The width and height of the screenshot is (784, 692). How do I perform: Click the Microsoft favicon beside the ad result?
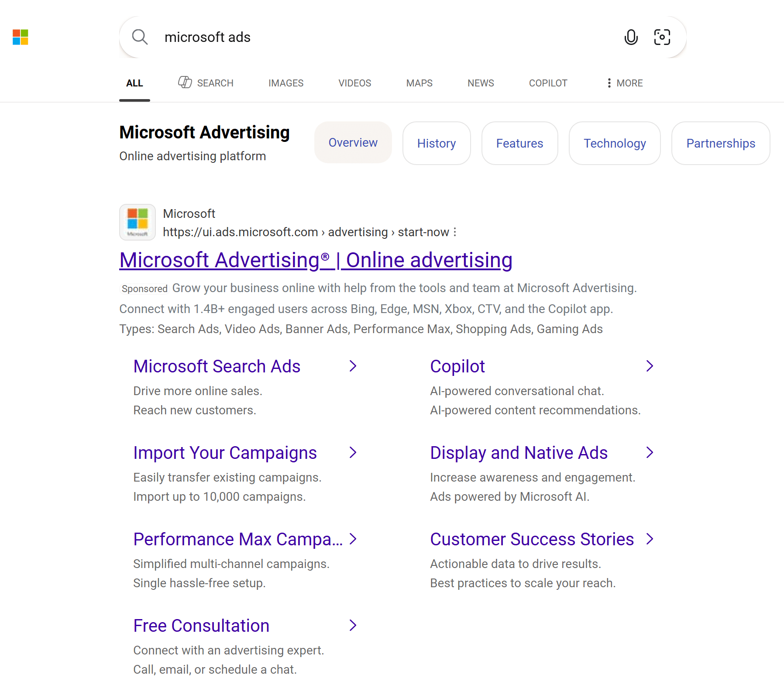(138, 222)
